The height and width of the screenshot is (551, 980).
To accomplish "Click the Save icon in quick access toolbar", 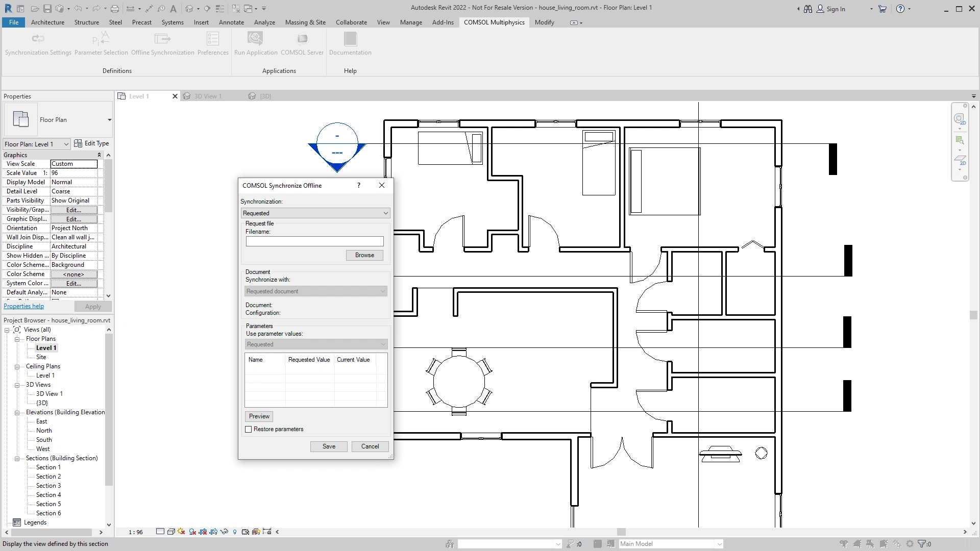I will [x=47, y=9].
